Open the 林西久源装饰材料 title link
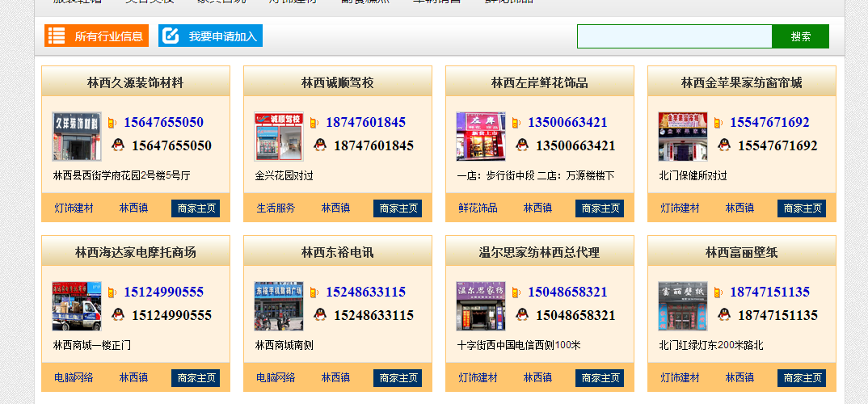This screenshot has height=404, width=868. 136,82
